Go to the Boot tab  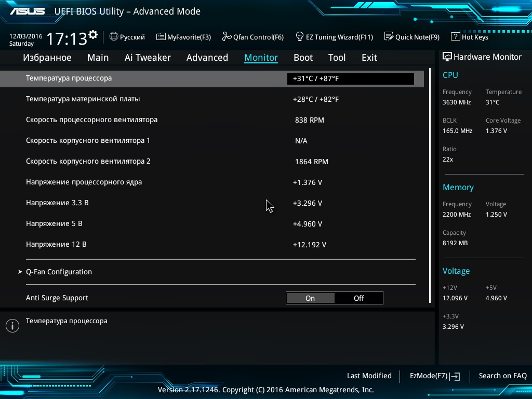[x=303, y=58]
